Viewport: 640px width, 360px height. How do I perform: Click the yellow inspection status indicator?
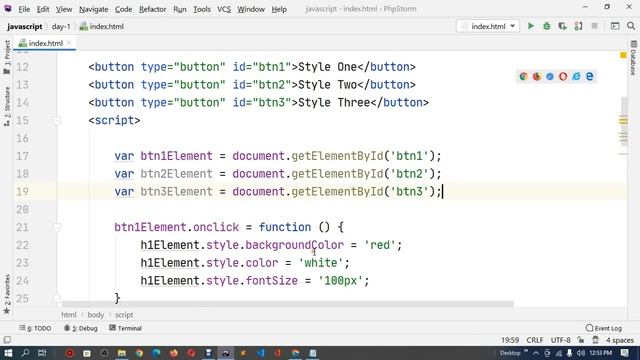click(x=623, y=55)
